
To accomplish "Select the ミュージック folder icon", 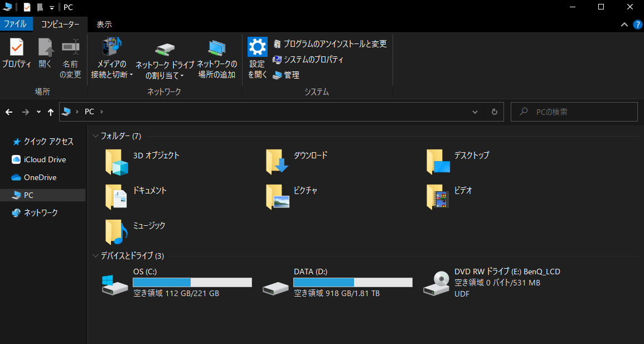I will pyautogui.click(x=117, y=232).
